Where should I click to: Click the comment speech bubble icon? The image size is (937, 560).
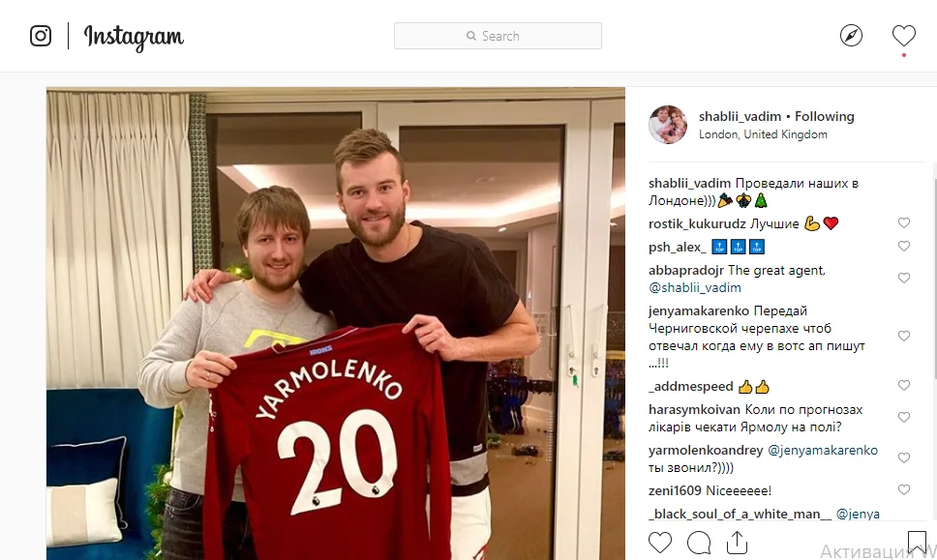point(699,543)
